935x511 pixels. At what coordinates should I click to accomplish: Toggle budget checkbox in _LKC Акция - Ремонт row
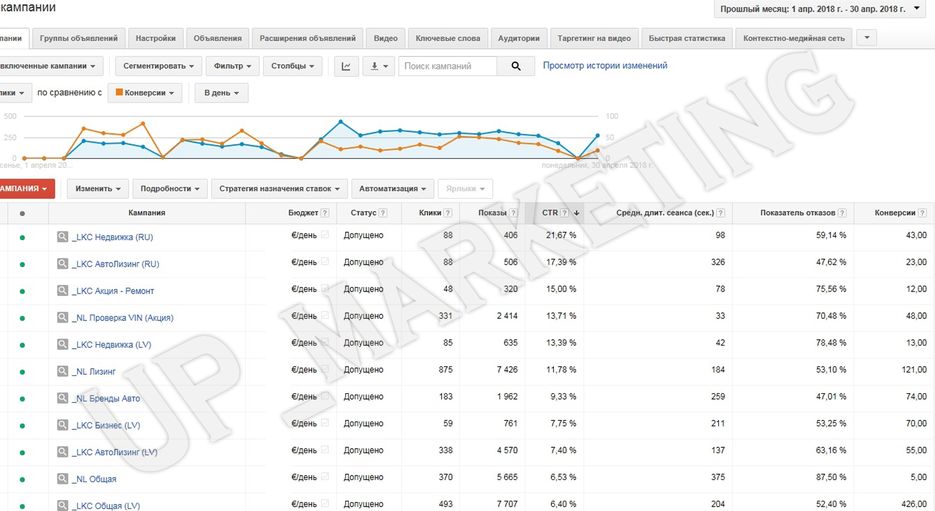tap(325, 289)
